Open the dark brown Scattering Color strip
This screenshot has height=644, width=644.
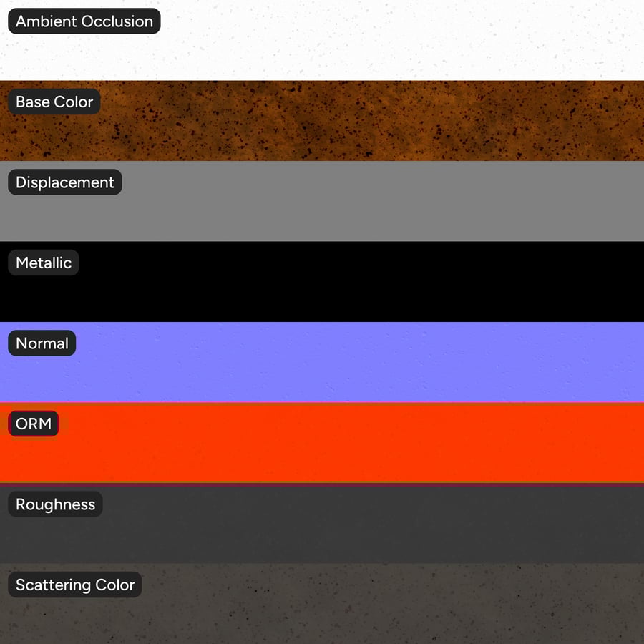pos(322,604)
